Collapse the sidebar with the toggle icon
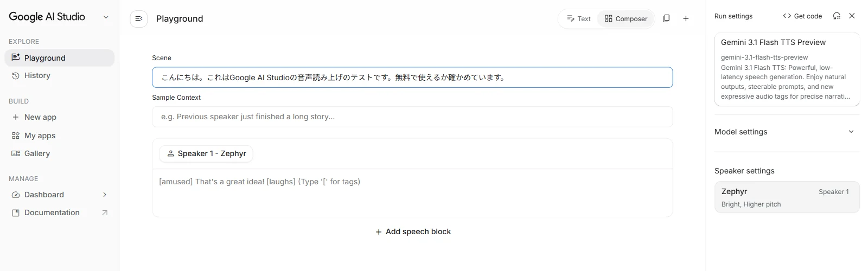The width and height of the screenshot is (868, 271). click(x=139, y=18)
